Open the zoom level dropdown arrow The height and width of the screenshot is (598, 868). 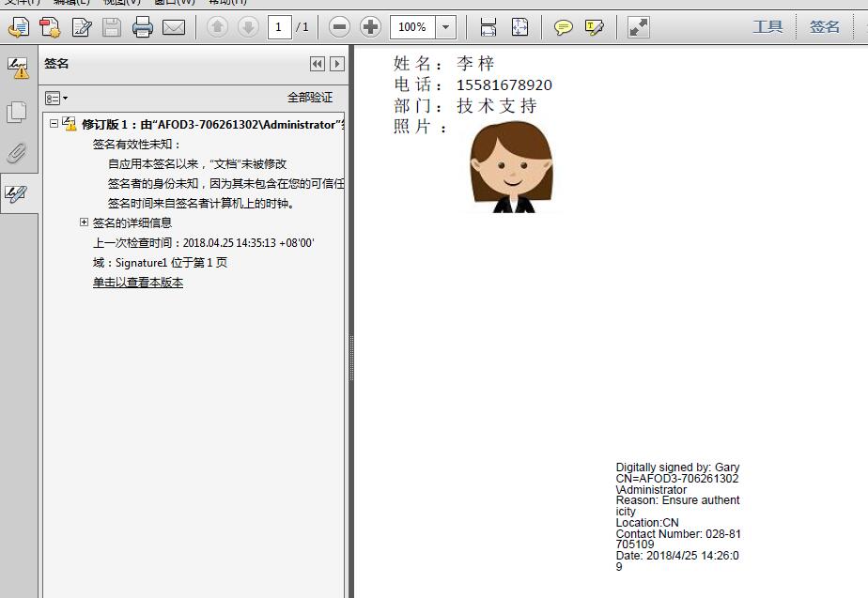445,27
